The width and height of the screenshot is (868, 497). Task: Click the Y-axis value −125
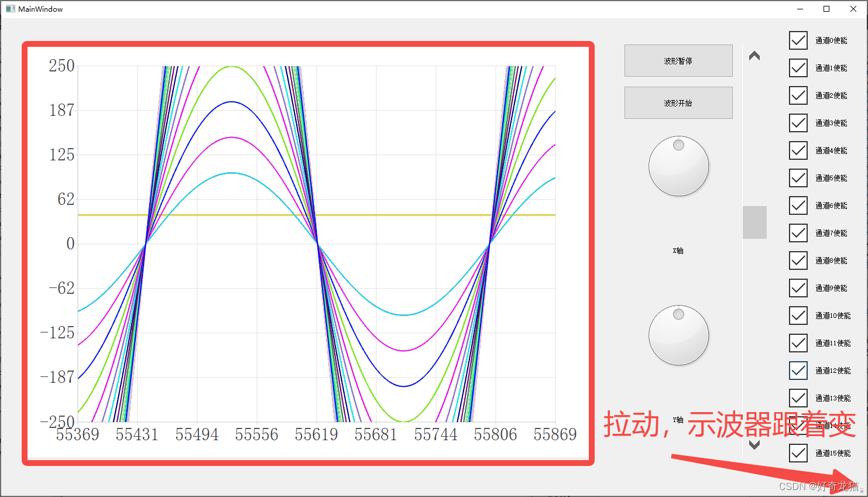[57, 333]
